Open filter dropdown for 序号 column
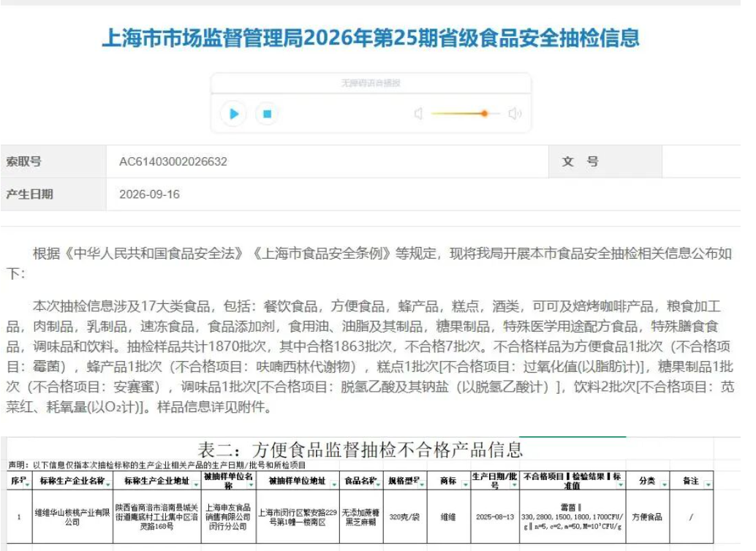756x551 pixels. click(x=28, y=484)
